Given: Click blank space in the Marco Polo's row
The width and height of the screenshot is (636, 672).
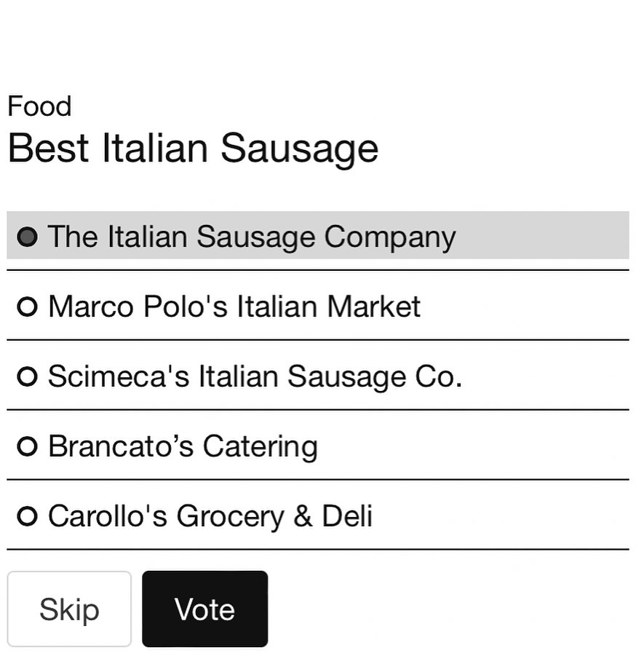Looking at the screenshot, I should pos(522,306).
